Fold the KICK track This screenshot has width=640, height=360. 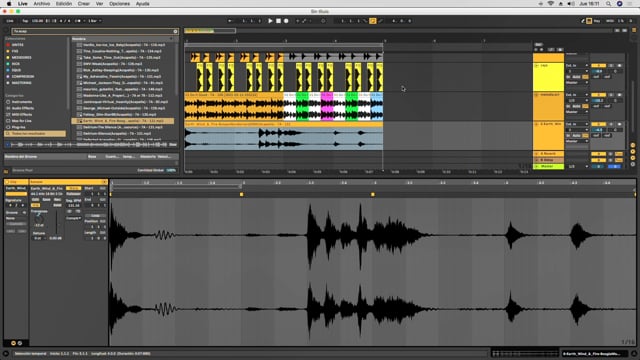537,66
